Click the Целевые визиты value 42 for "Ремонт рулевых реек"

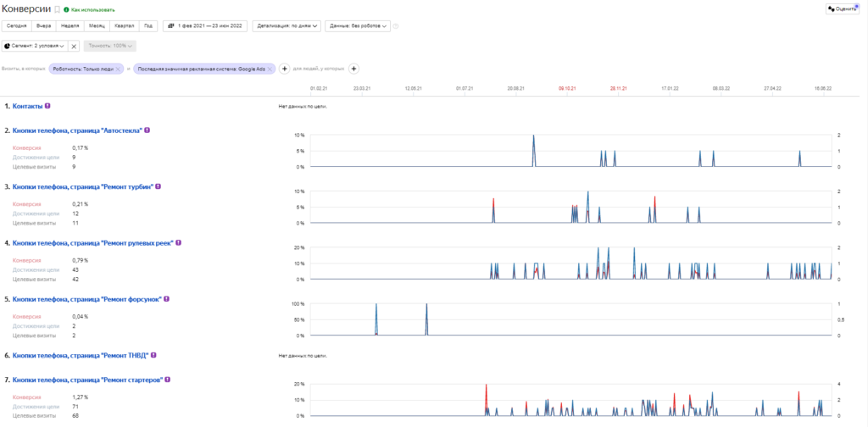pos(75,280)
